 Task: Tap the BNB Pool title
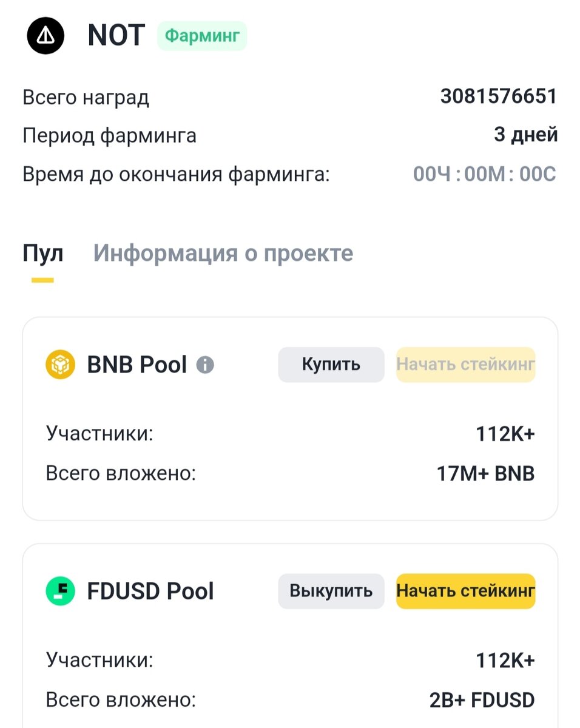point(137,365)
